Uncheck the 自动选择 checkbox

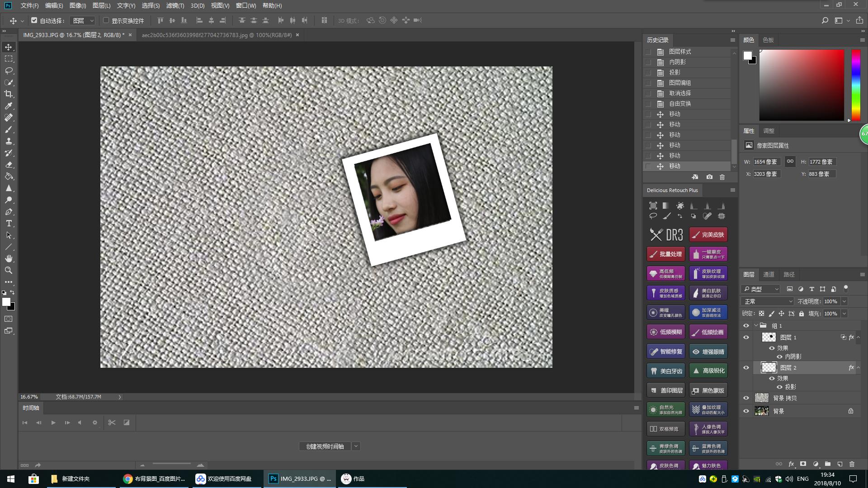pos(34,20)
